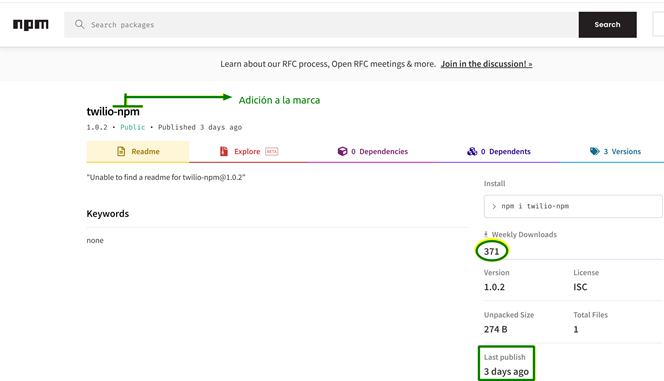The width and height of the screenshot is (664, 381).
Task: Click the Dependents cubes icon
Action: click(472, 151)
